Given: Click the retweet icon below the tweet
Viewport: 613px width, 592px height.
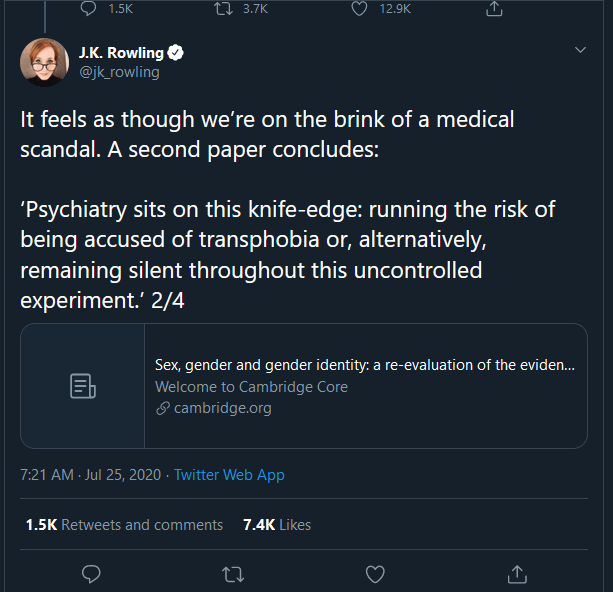Looking at the screenshot, I should (x=231, y=574).
